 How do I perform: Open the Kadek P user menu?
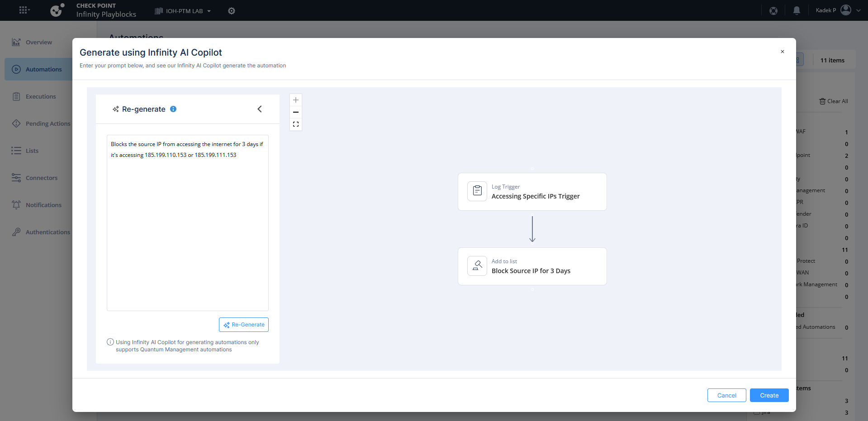(x=838, y=10)
